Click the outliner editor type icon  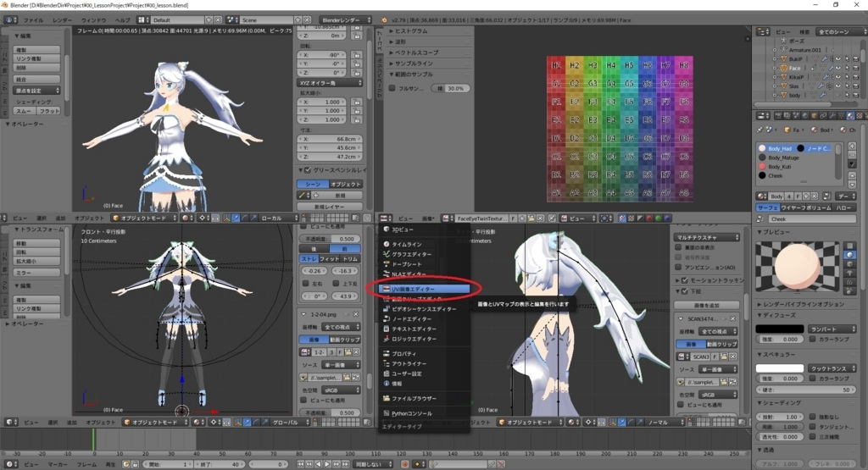click(x=764, y=31)
